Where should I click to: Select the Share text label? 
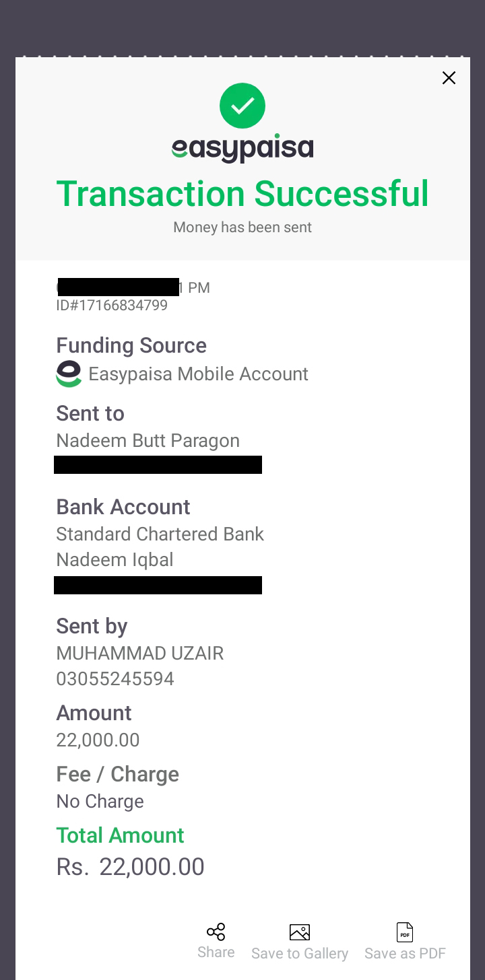(x=216, y=952)
